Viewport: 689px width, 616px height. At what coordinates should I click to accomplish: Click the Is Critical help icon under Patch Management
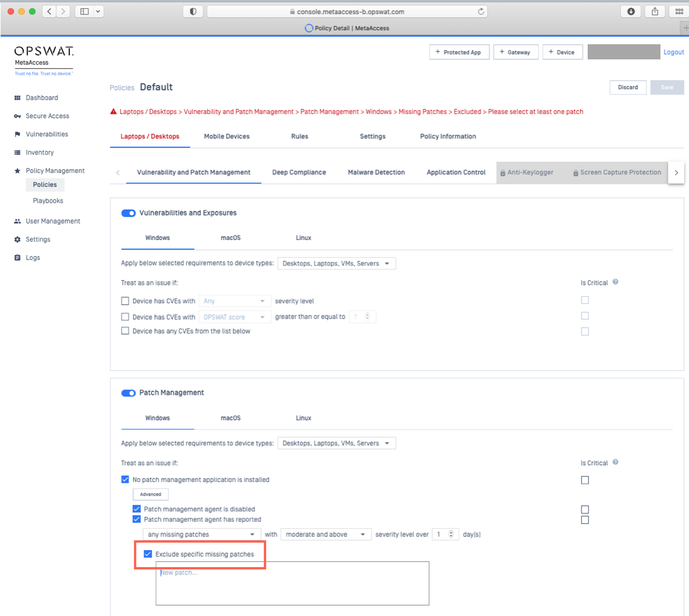615,462
